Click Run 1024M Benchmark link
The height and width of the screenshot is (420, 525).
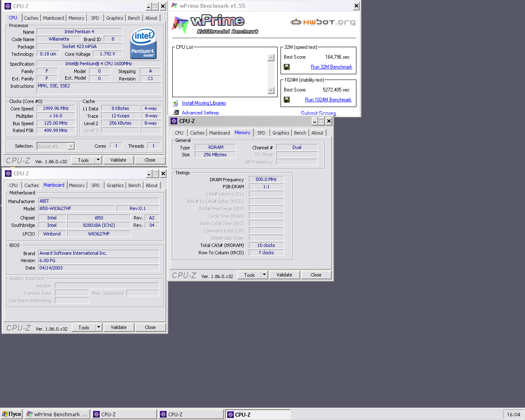click(328, 100)
